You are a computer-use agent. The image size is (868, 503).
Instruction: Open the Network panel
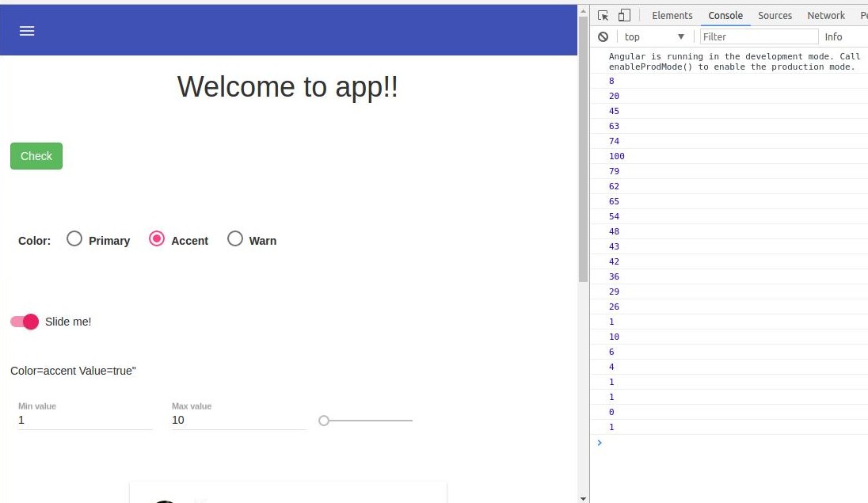(x=826, y=15)
